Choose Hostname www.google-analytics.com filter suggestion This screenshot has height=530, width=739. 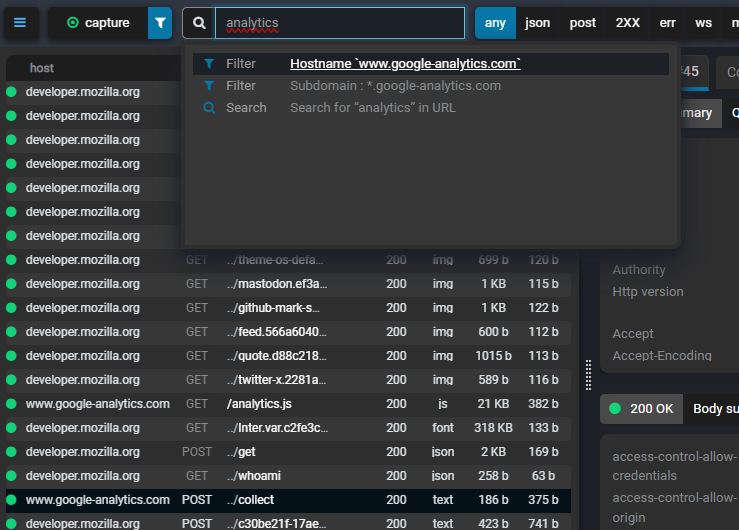[431, 64]
